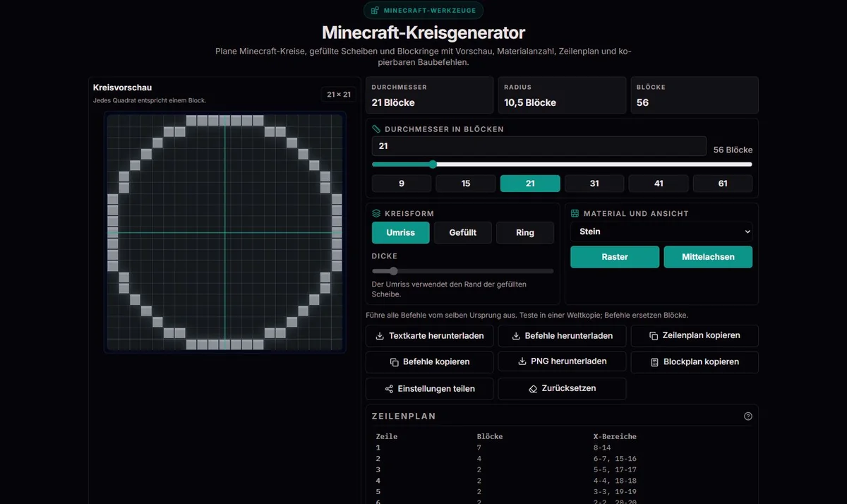Click the download icon on Textkarte herunterladen
The image size is (847, 504).
click(380, 336)
